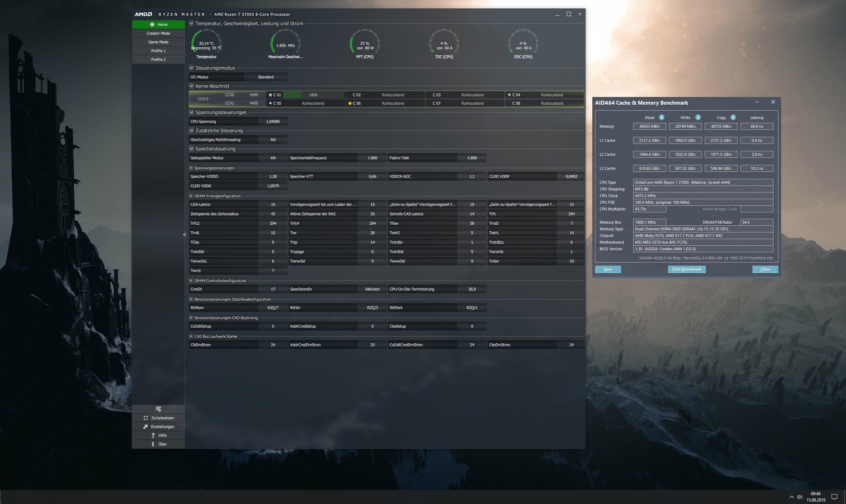Collapse the Kerne-Abschnitt section
The image size is (846, 504).
point(191,86)
